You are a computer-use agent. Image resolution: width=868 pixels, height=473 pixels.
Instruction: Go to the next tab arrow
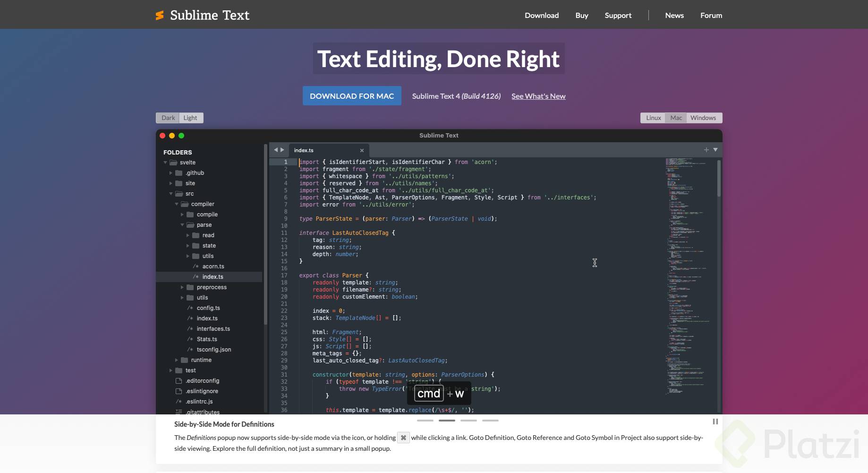(x=282, y=150)
